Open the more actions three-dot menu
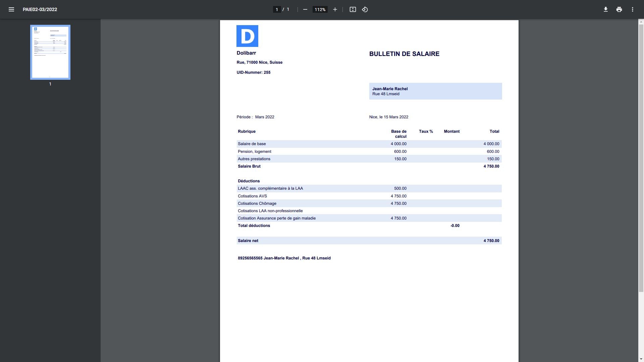The width and height of the screenshot is (644, 362). click(632, 9)
